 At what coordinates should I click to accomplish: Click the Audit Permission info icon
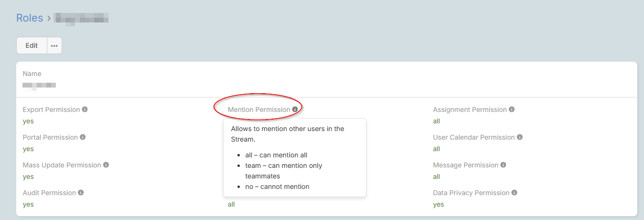click(x=81, y=193)
